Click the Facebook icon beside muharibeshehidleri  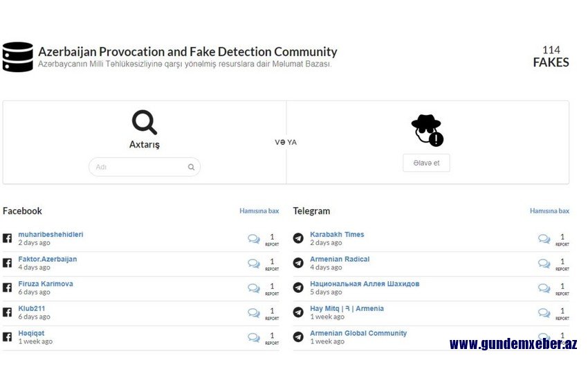click(x=7, y=238)
